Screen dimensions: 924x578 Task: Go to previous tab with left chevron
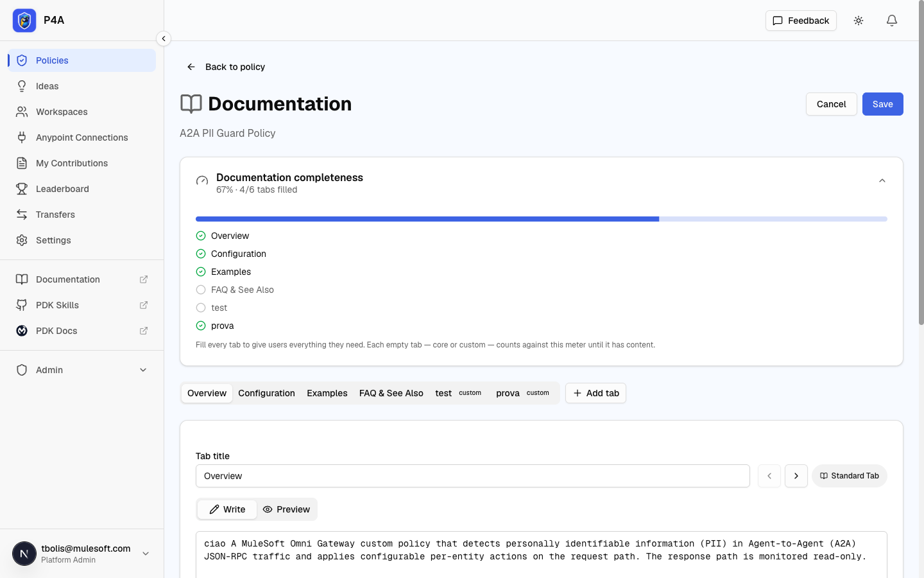click(769, 476)
